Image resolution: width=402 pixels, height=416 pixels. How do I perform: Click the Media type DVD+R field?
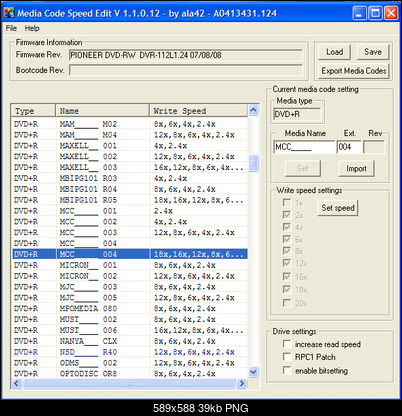pos(297,114)
